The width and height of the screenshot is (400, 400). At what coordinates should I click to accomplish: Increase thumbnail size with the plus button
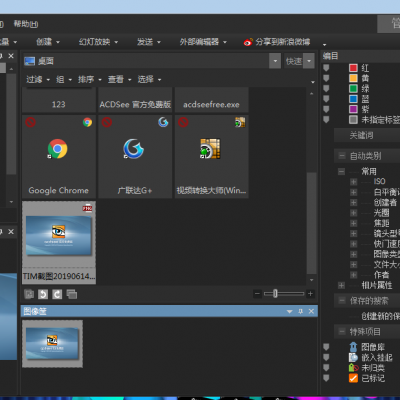[x=310, y=294]
